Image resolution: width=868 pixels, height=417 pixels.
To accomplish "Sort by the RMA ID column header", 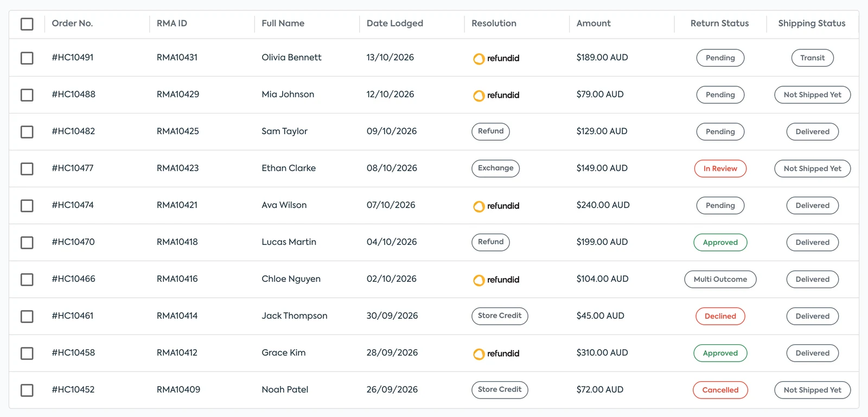I will 172,23.
